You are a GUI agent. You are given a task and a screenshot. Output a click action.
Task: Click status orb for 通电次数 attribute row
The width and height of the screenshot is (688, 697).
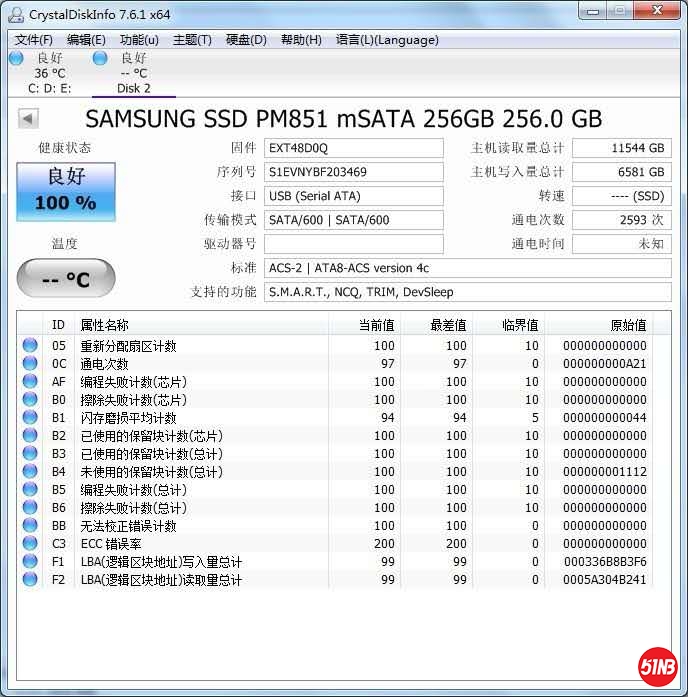(x=30, y=364)
